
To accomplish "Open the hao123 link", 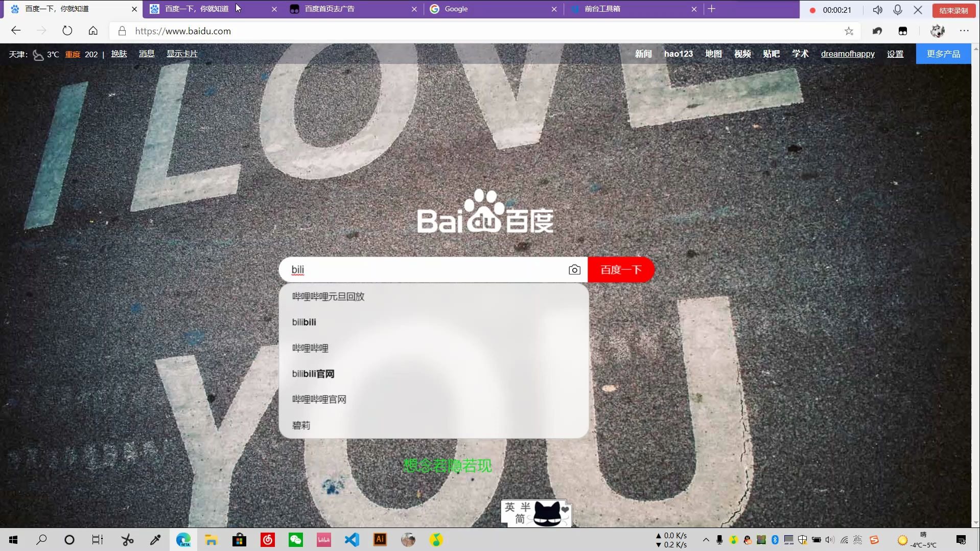I will tap(679, 54).
